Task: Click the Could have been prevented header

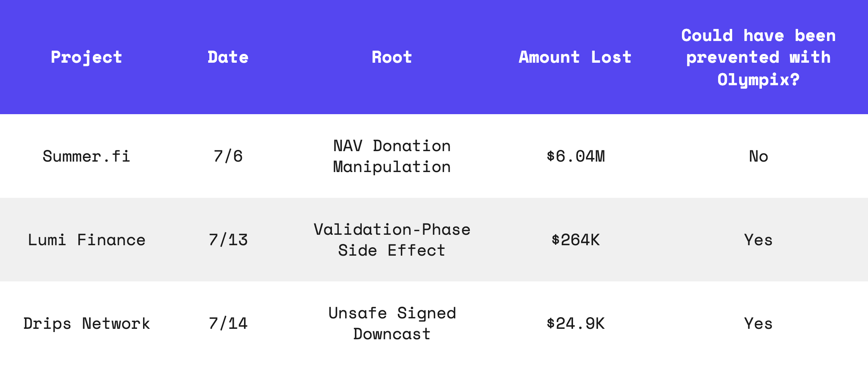Action: click(758, 57)
